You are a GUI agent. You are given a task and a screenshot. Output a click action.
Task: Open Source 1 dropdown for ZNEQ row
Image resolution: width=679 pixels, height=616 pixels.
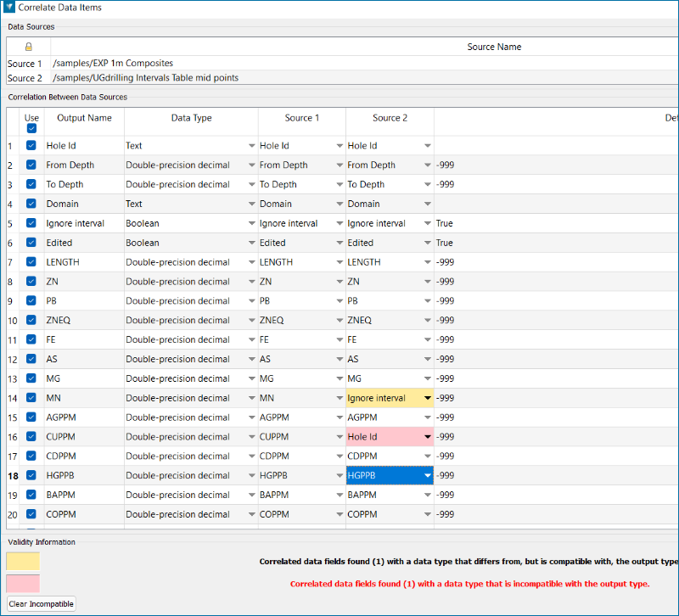tap(339, 321)
